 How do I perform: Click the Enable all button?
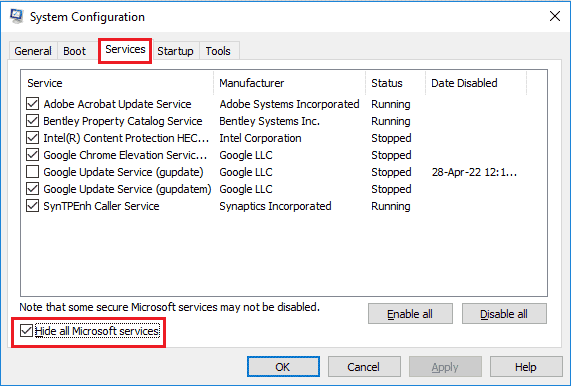click(x=410, y=314)
